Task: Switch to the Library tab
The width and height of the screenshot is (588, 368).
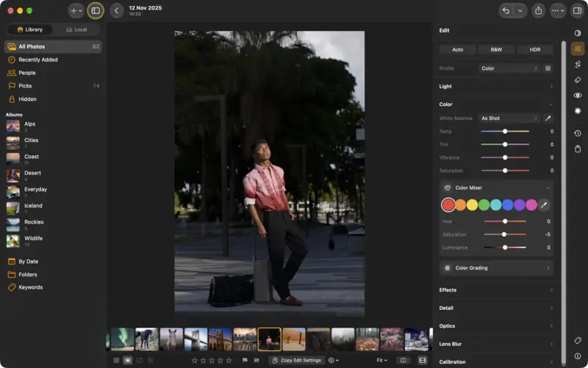Action: 30,29
